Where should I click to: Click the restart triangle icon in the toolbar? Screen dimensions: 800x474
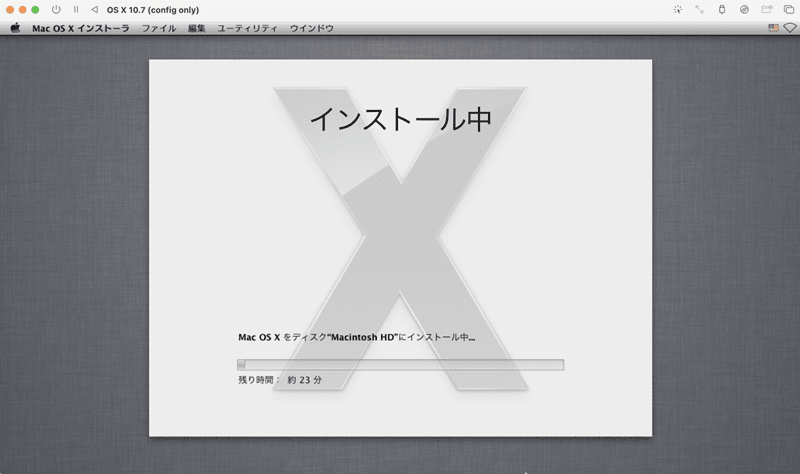(x=94, y=10)
